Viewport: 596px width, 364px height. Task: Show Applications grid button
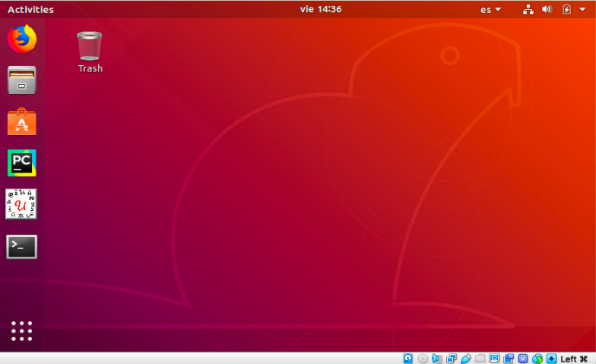pos(22,331)
